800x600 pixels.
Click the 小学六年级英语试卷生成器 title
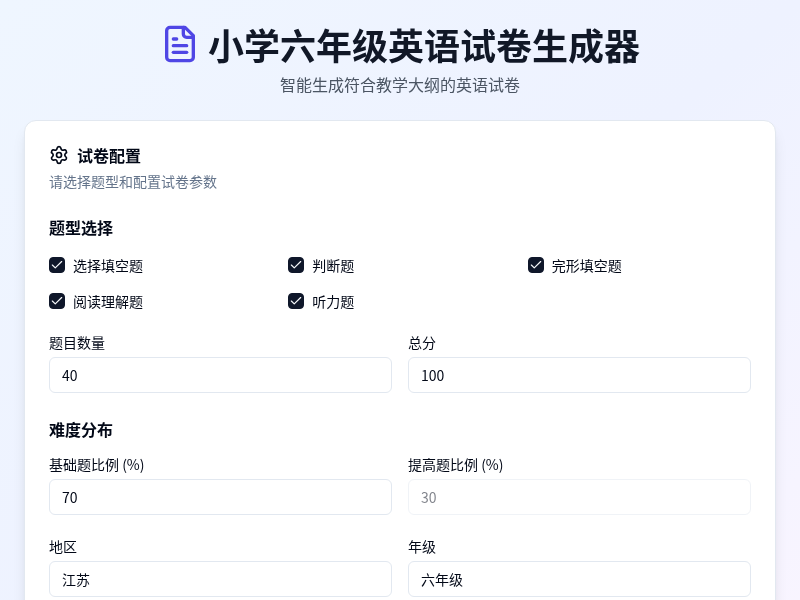[424, 46]
